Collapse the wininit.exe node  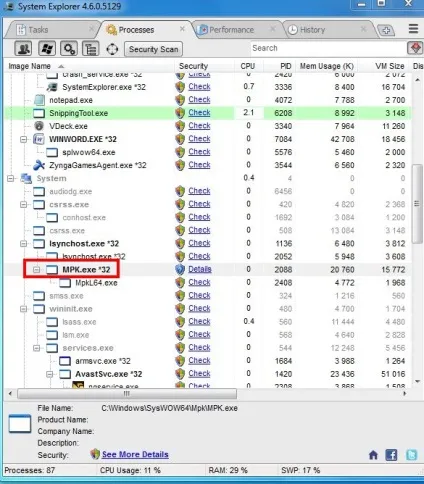click(23, 309)
